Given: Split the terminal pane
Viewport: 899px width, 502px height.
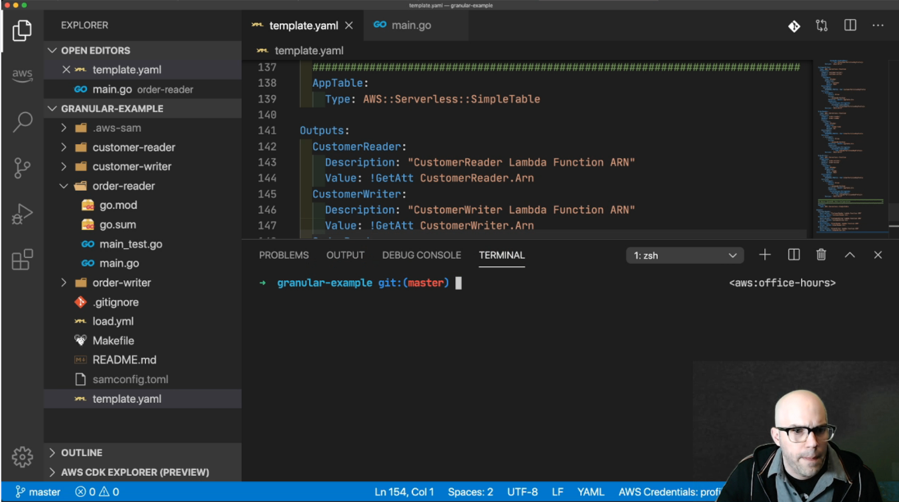Looking at the screenshot, I should [x=794, y=255].
